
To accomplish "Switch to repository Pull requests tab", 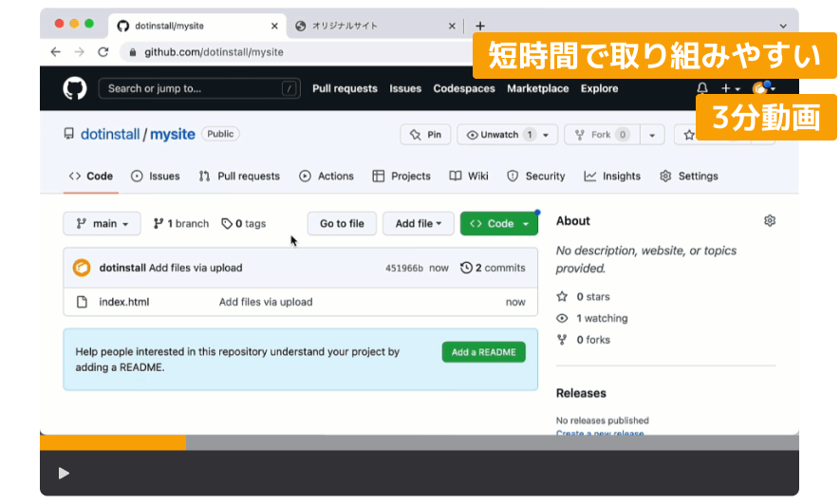I will 239,177.
